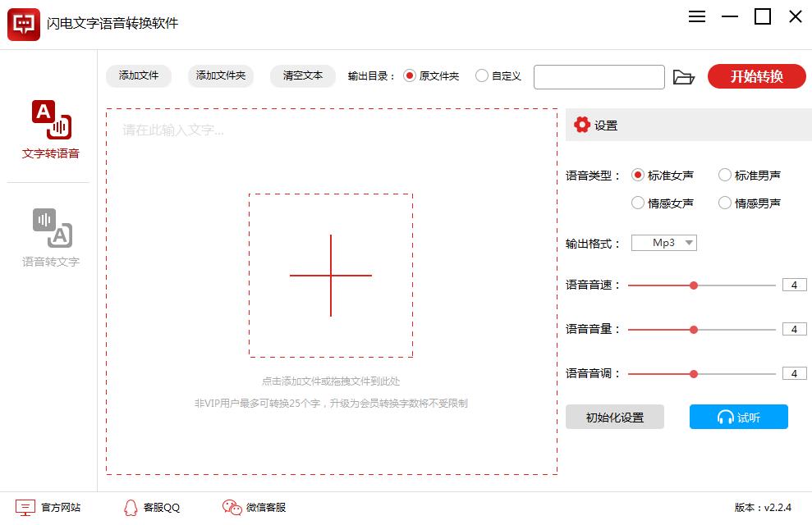Enable 情感女声 voice option
The width and height of the screenshot is (812, 525).
click(638, 202)
